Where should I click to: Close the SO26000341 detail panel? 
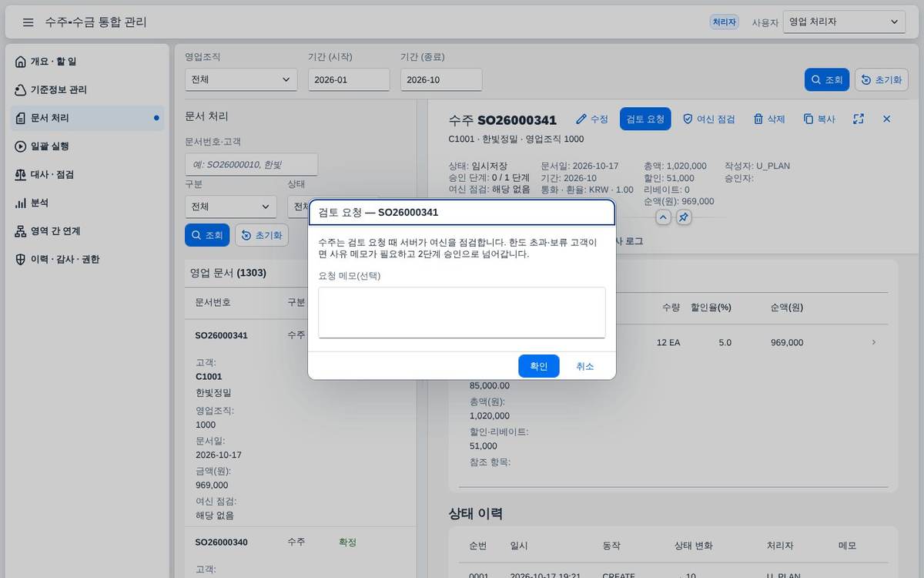[886, 119]
